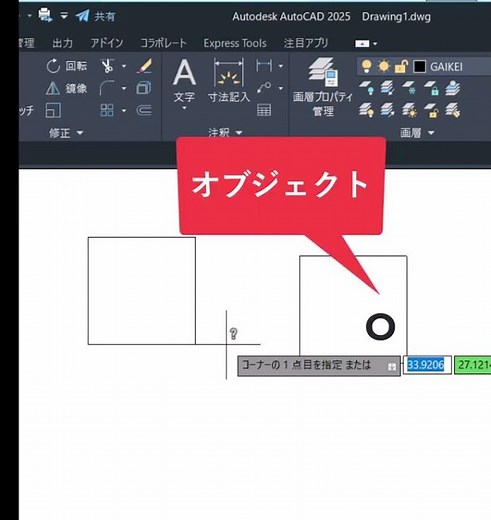Open the コラボレート ribbon tab
Screen dimensions: 491x520
(163, 43)
